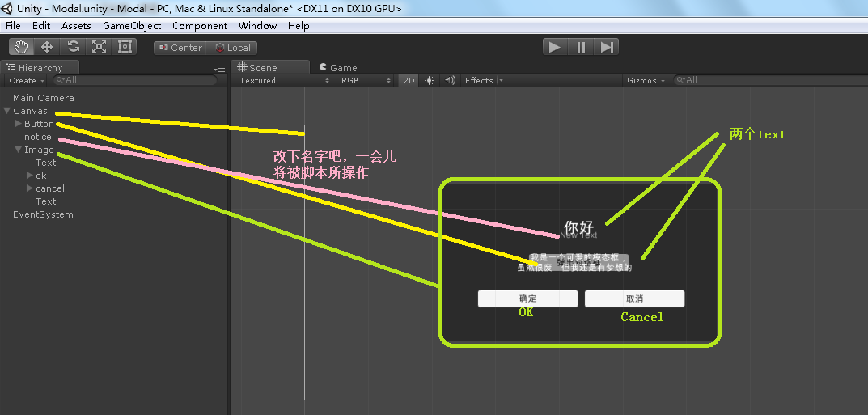Viewport: 868px width, 415px height.
Task: Select ok object in Hierarchy
Action: (x=41, y=176)
